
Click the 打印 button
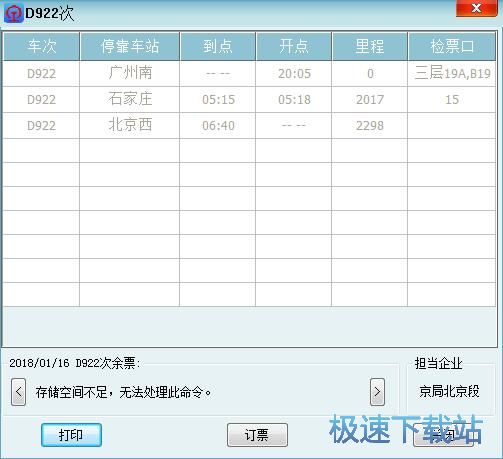[x=71, y=435]
